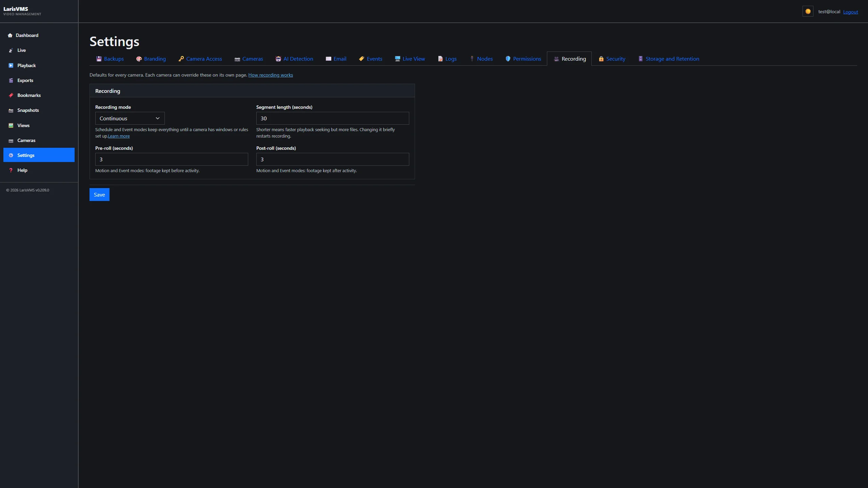Open the Logs settings tab
Screen dimensions: 868x488
[447, 59]
